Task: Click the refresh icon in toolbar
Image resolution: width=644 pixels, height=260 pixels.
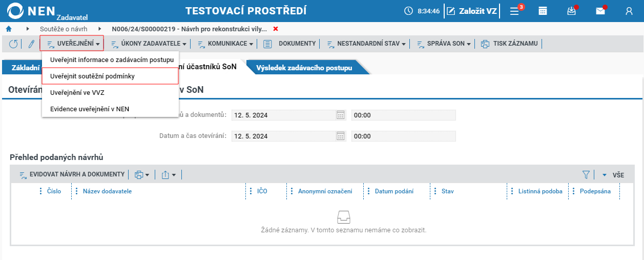Action: click(13, 44)
